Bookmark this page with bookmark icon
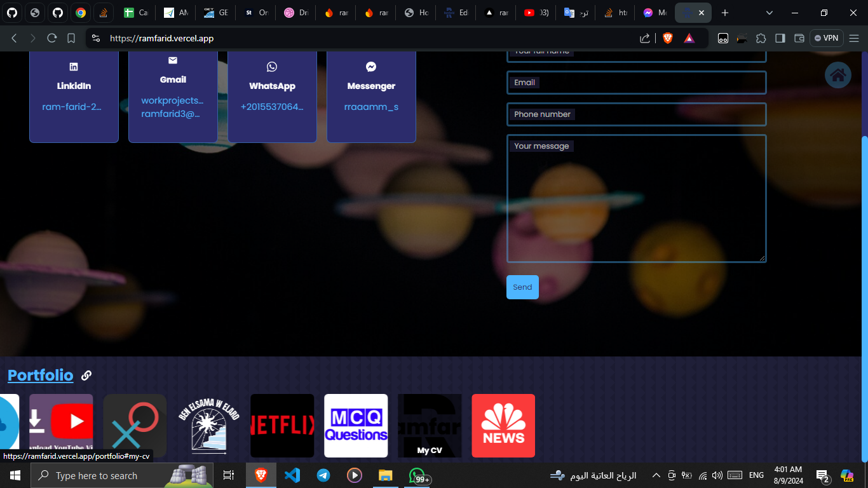Viewport: 868px width, 488px height. [71, 38]
